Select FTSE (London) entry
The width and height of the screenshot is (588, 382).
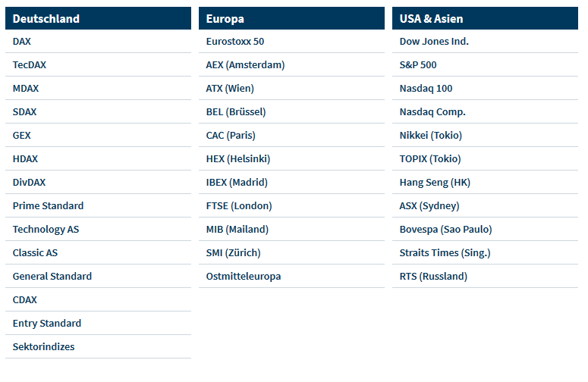[x=239, y=205]
